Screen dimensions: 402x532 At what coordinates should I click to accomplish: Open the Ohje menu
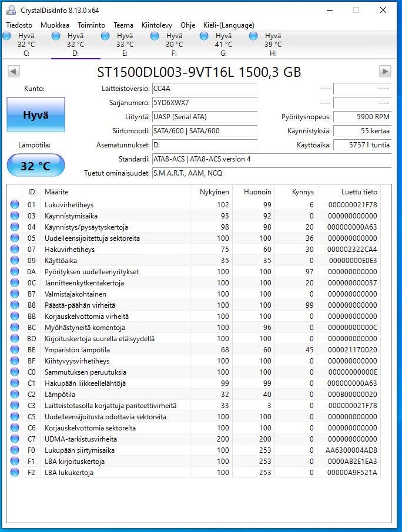pyautogui.click(x=187, y=25)
